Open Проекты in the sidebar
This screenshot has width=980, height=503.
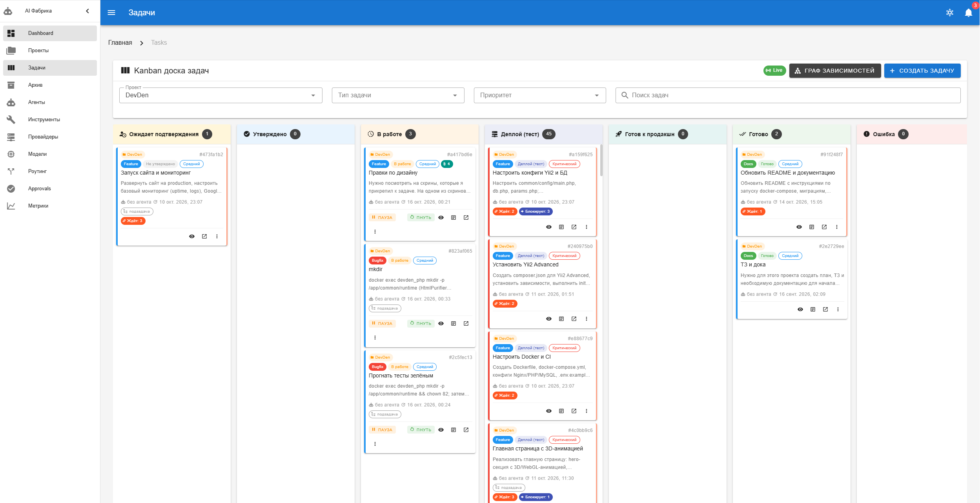[x=50, y=51]
